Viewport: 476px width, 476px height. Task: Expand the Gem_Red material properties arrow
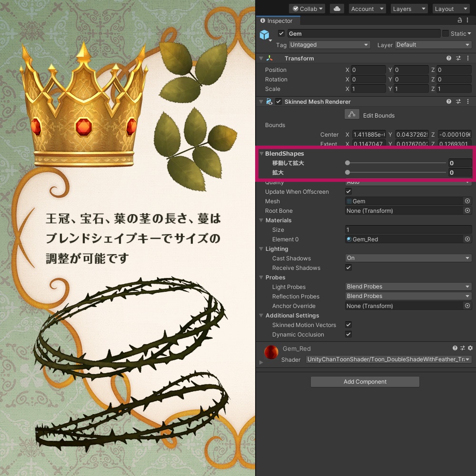tap(261, 362)
